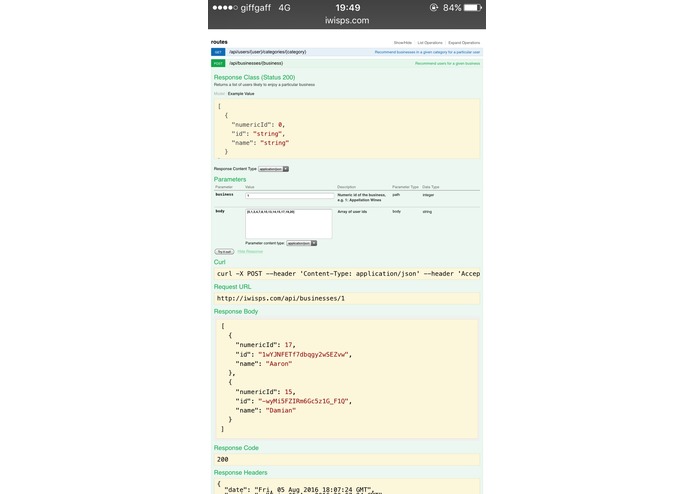The height and width of the screenshot is (494, 695).
Task: Click the 'Numeric id of the business' description
Action: 361,198
